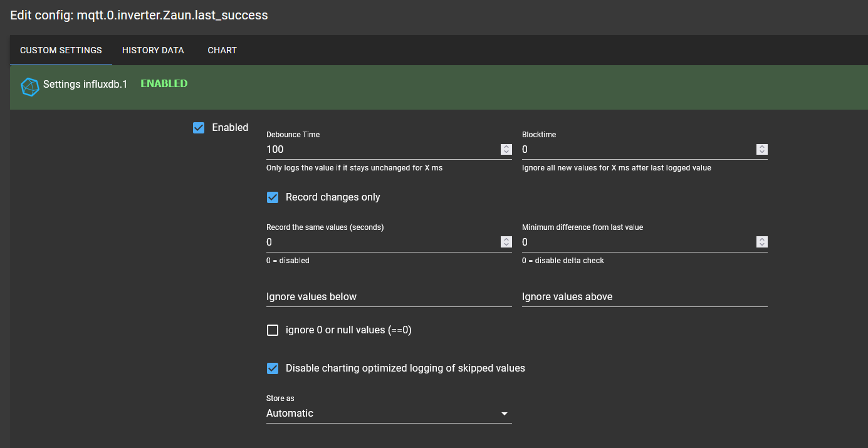Click the '0 = disable delta check' hint
Image resolution: width=868 pixels, height=448 pixels.
pos(563,261)
